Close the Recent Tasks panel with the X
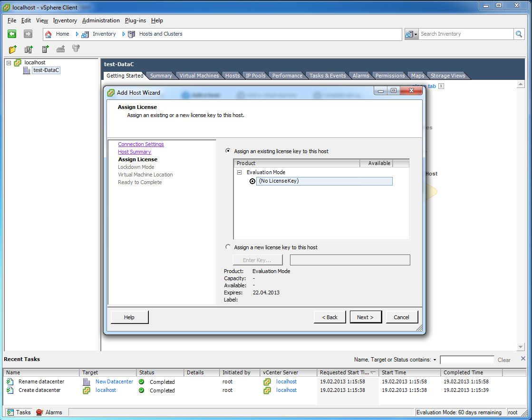The image size is (532, 420). click(x=523, y=359)
